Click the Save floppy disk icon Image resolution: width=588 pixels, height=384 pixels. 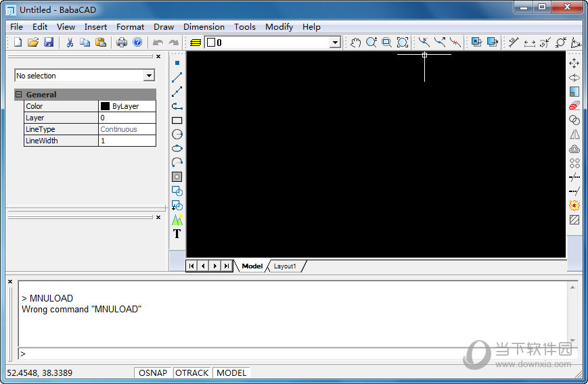(x=49, y=42)
